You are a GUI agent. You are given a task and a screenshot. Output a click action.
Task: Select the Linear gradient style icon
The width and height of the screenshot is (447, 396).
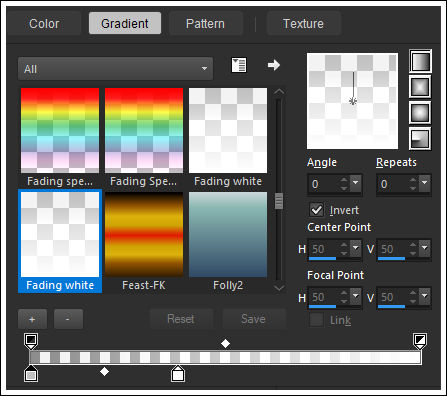click(421, 61)
